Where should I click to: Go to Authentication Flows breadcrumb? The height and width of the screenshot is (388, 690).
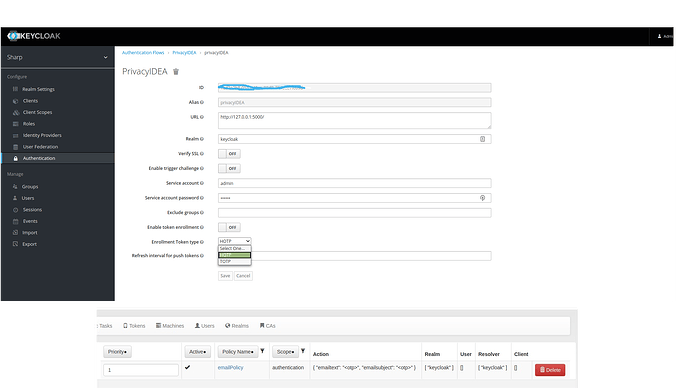coord(143,53)
